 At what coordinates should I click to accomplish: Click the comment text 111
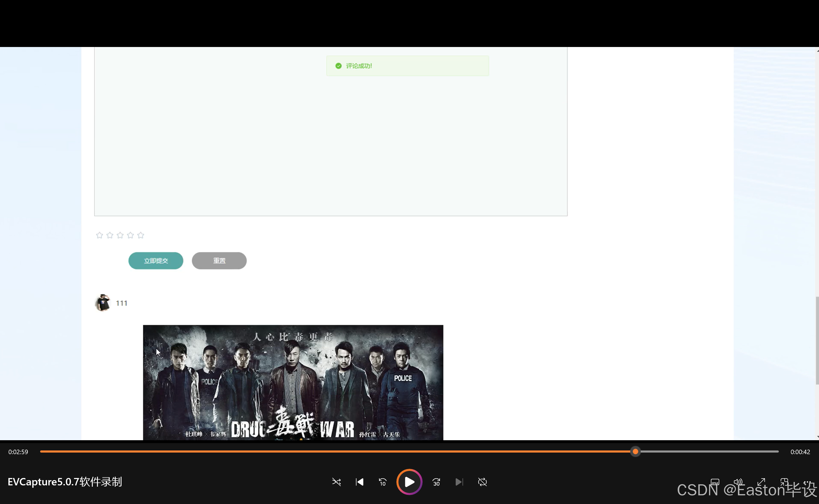[x=122, y=303]
